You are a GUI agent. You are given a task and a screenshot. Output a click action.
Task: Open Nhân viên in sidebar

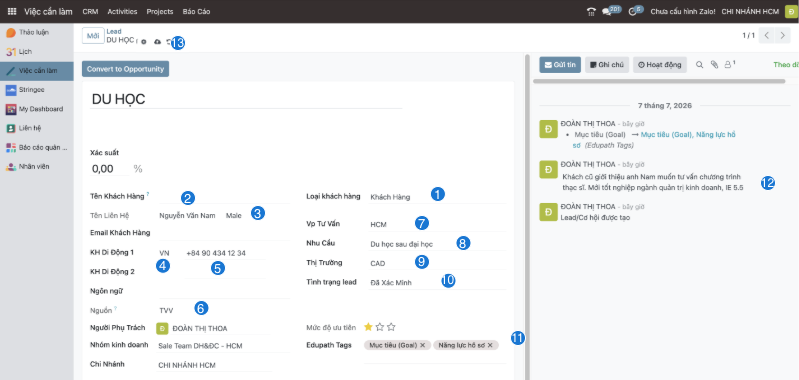coord(37,167)
